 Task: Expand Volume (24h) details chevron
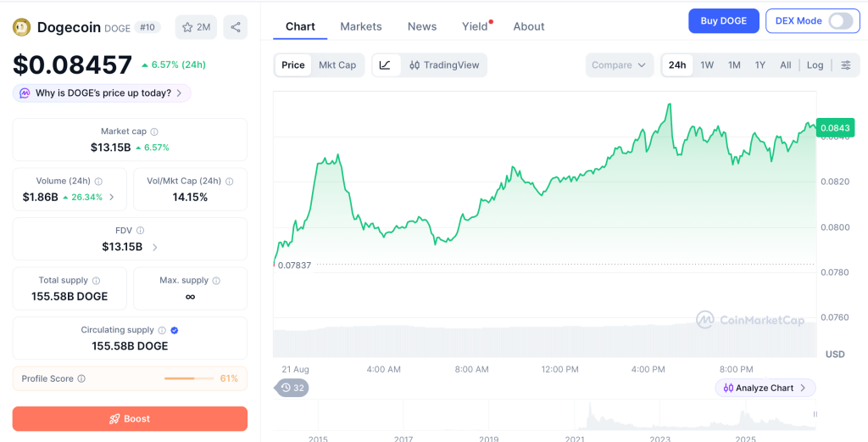tap(112, 197)
